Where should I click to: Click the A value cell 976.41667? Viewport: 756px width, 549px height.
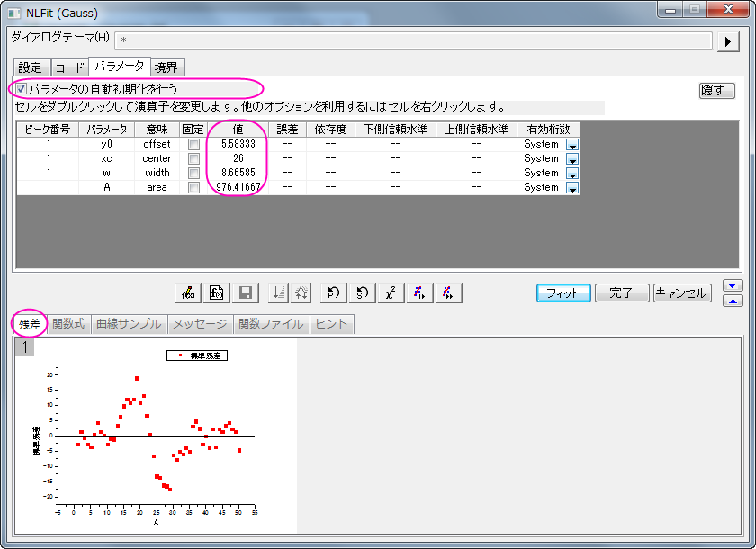238,187
